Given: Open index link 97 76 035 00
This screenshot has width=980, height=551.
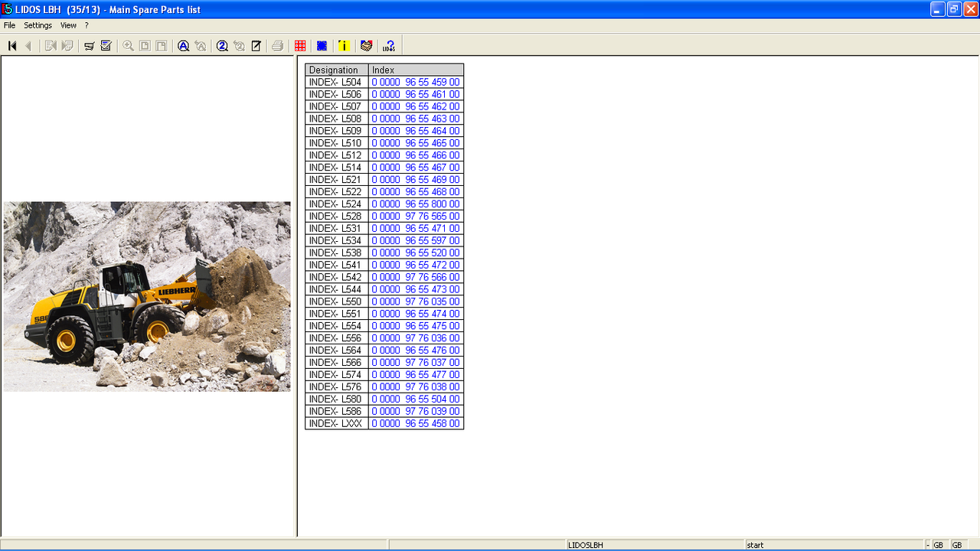Looking at the screenshot, I should point(416,302).
